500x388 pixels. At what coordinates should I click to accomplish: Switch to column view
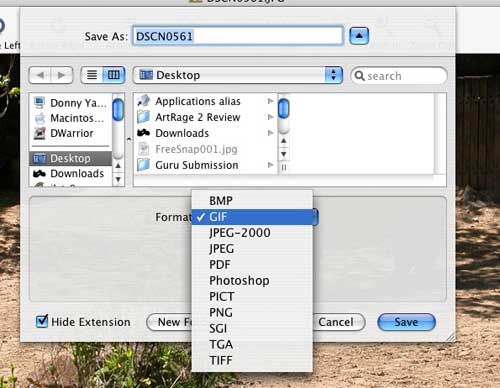(x=114, y=75)
